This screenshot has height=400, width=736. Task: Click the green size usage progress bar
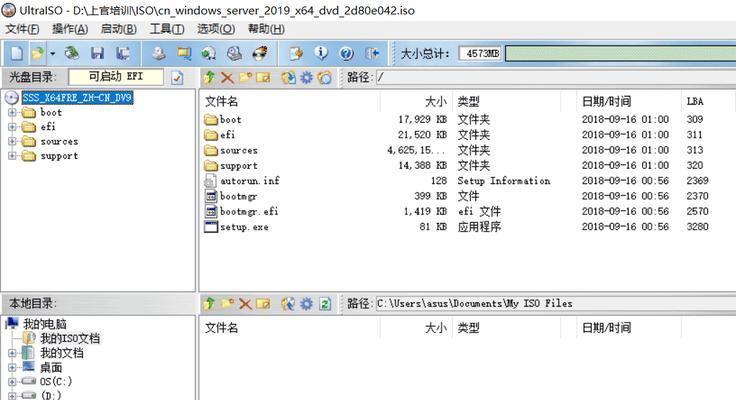pos(621,53)
